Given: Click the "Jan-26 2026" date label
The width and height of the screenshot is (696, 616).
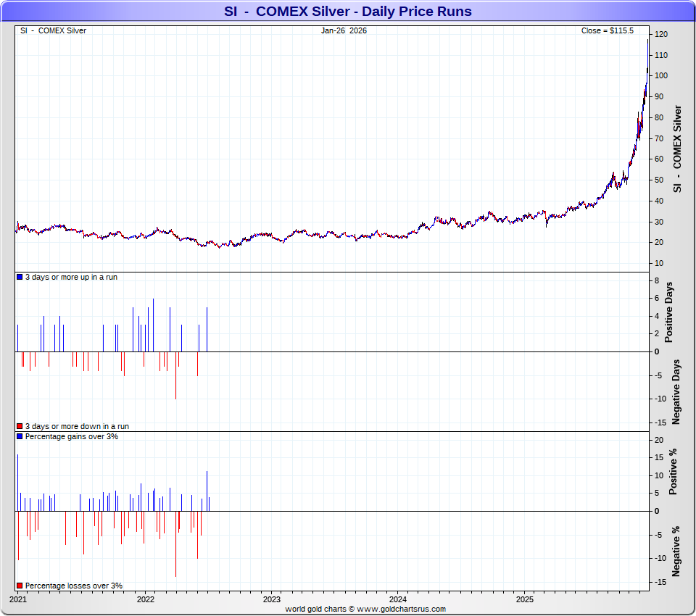Looking at the screenshot, I should point(344,30).
